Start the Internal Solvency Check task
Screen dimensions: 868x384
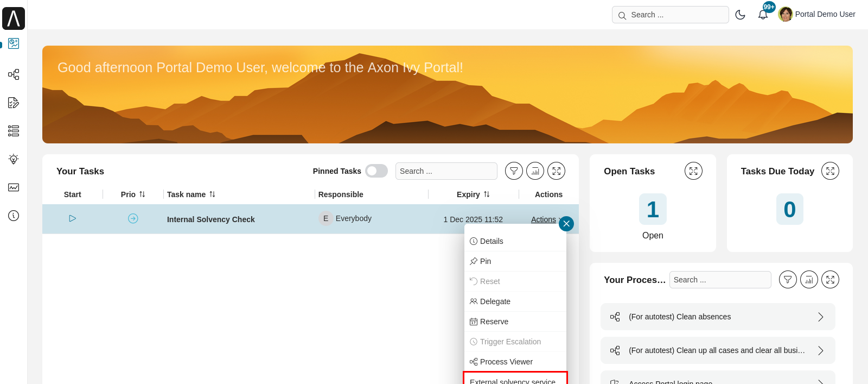(x=73, y=218)
